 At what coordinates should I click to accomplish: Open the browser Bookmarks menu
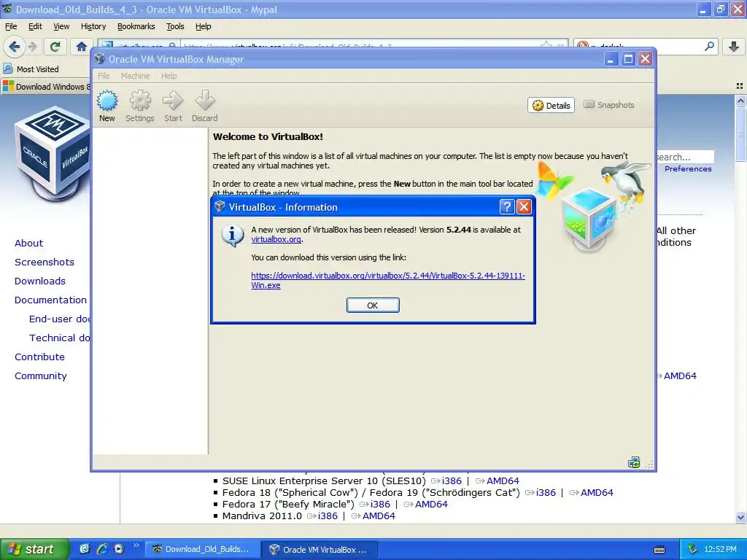click(x=136, y=26)
